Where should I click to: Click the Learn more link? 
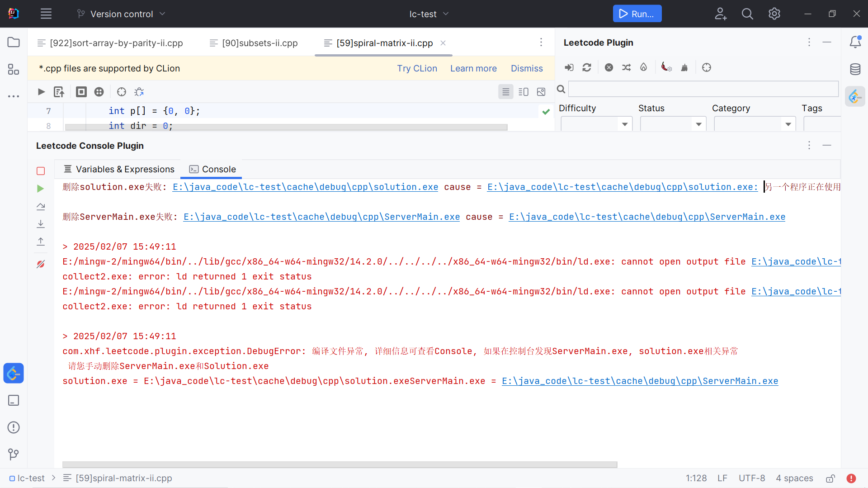click(473, 68)
